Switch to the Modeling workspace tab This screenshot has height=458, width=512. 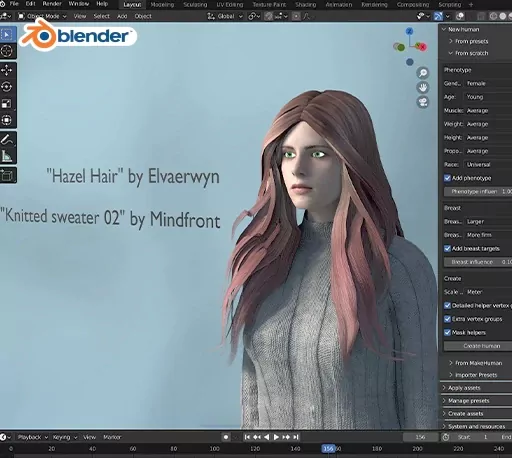(162, 5)
